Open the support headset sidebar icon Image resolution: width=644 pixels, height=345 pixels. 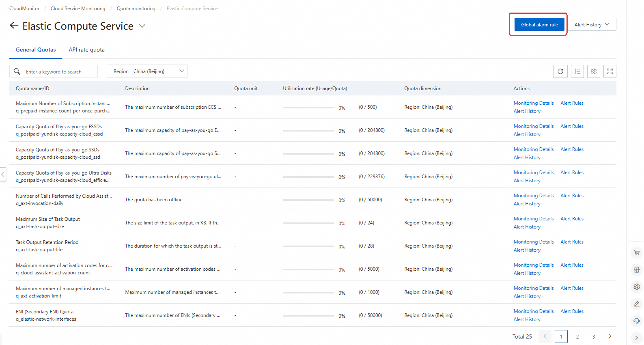pyautogui.click(x=637, y=321)
